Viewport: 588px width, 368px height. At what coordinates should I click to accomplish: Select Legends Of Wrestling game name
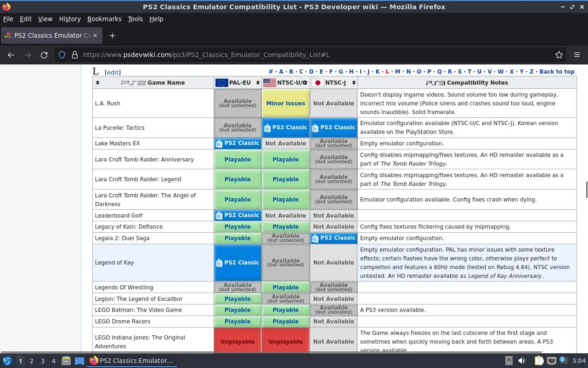(124, 287)
